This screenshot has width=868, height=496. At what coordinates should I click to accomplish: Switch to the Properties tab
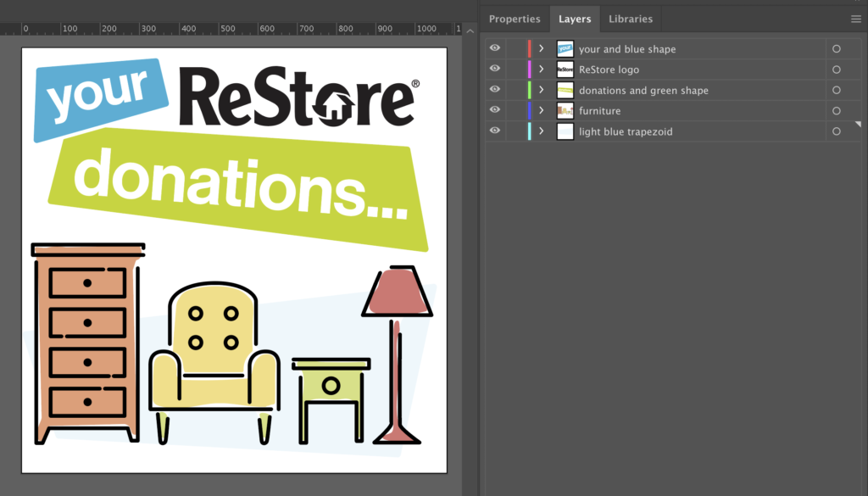click(x=515, y=19)
